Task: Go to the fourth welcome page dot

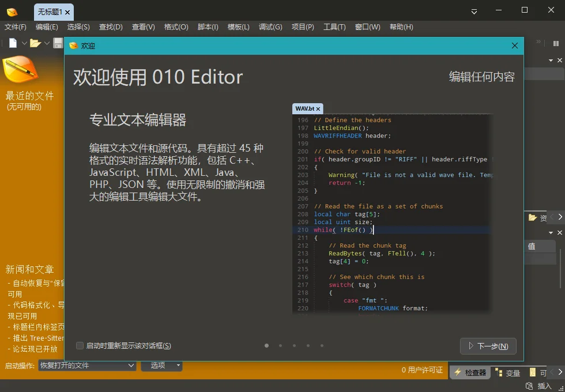Action: 308,345
